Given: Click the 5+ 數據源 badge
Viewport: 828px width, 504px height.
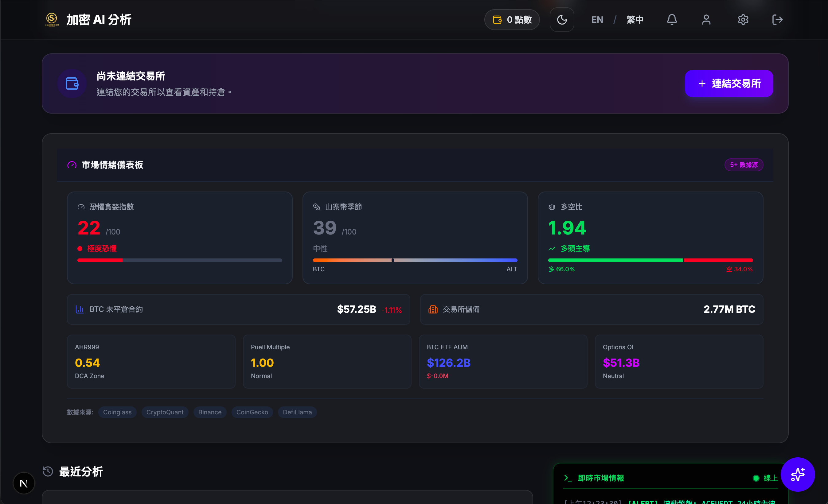Looking at the screenshot, I should click(743, 165).
